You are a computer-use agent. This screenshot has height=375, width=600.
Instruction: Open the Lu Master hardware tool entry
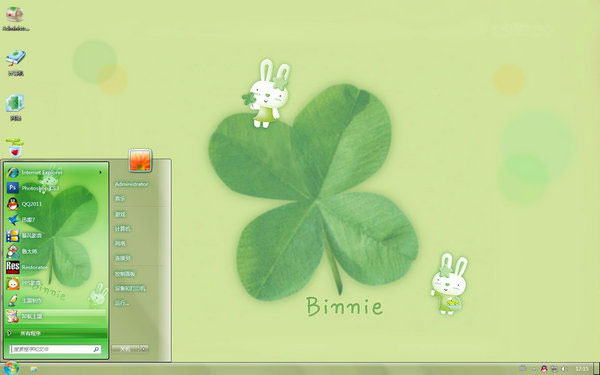pyautogui.click(x=55, y=251)
